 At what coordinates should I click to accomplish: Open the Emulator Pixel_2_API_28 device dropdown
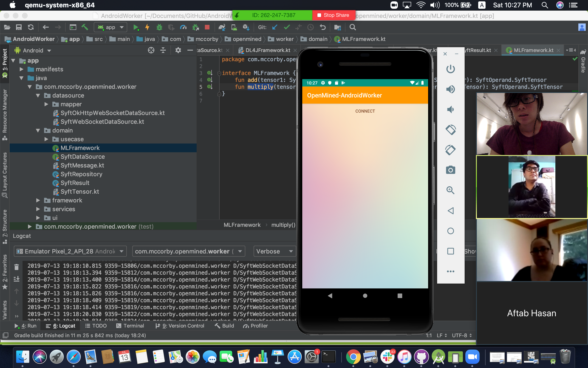70,251
